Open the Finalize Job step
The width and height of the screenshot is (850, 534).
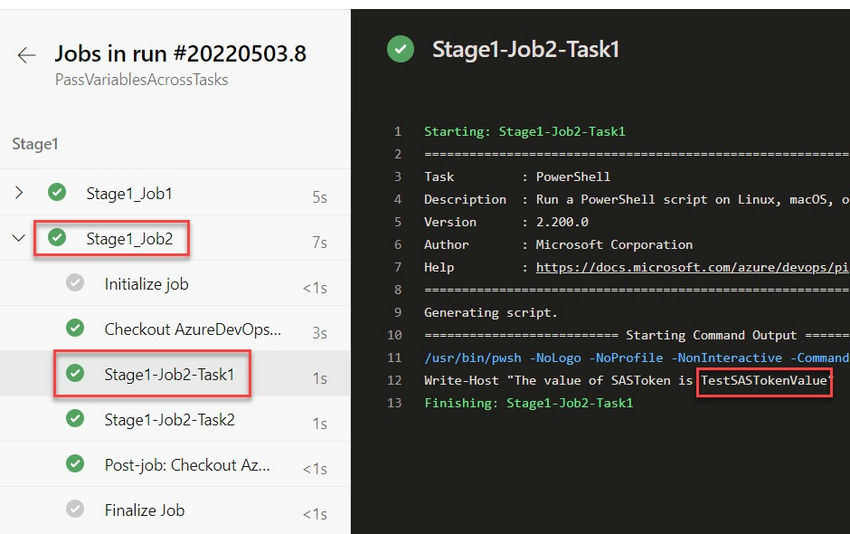coord(175,510)
